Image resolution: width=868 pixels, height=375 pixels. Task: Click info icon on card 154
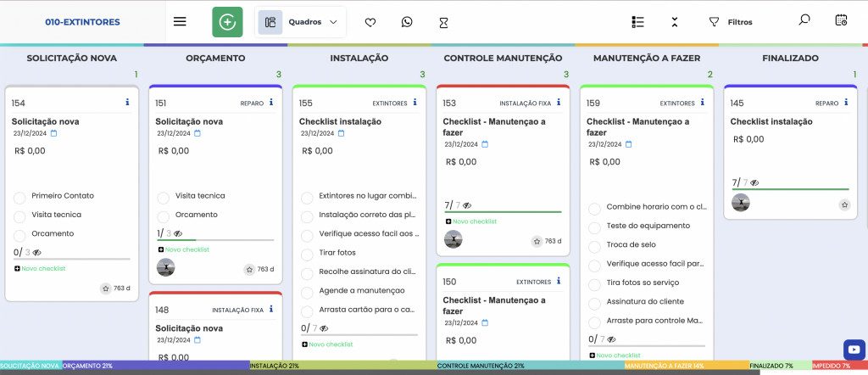[127, 103]
